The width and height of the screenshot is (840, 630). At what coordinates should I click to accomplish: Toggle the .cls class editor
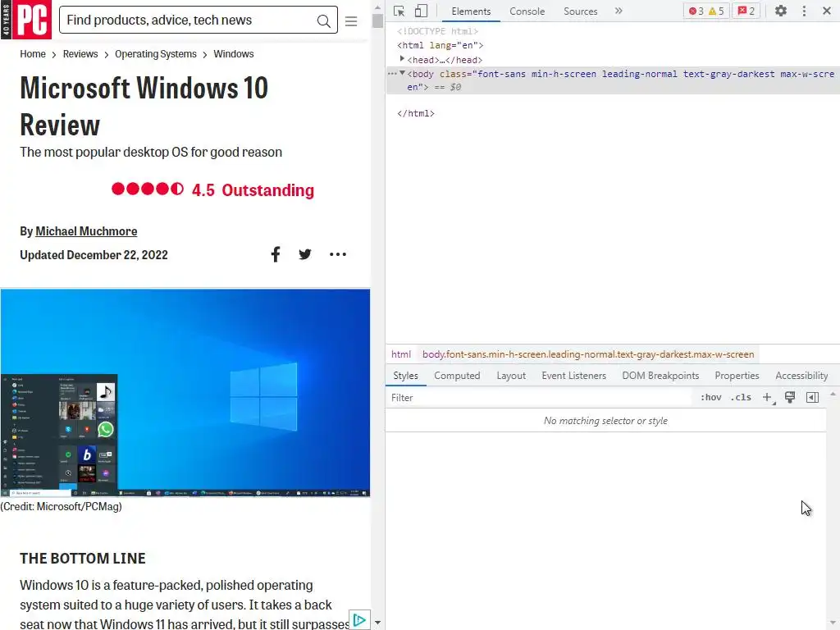pyautogui.click(x=741, y=398)
